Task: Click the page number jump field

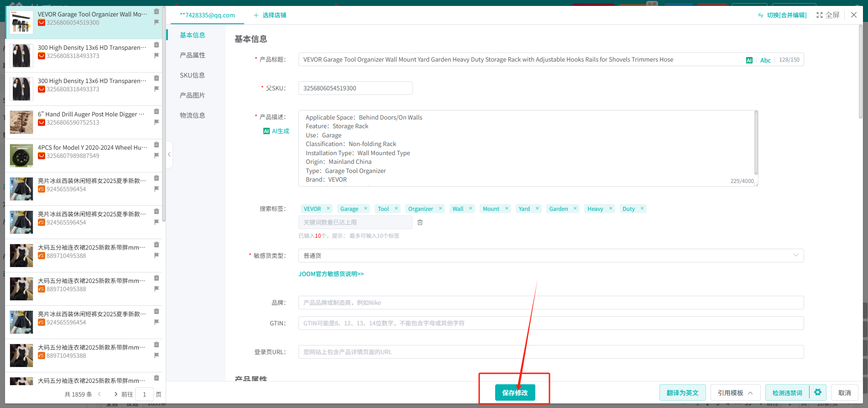Action: click(x=144, y=394)
